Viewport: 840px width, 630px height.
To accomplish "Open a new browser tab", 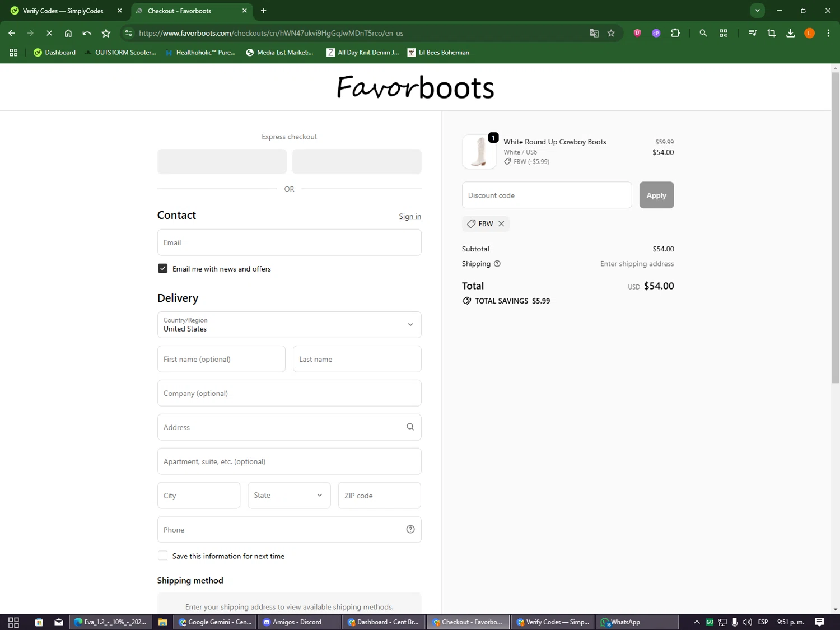I will click(263, 11).
